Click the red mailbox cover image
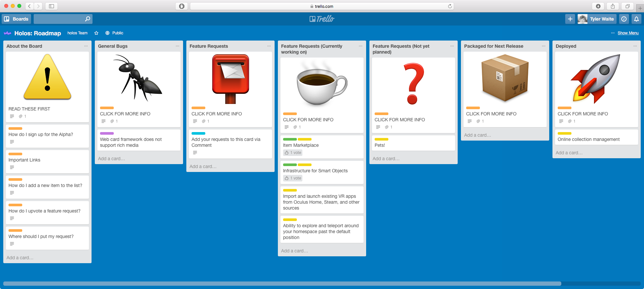This screenshot has height=289, width=644. pyautogui.click(x=230, y=78)
